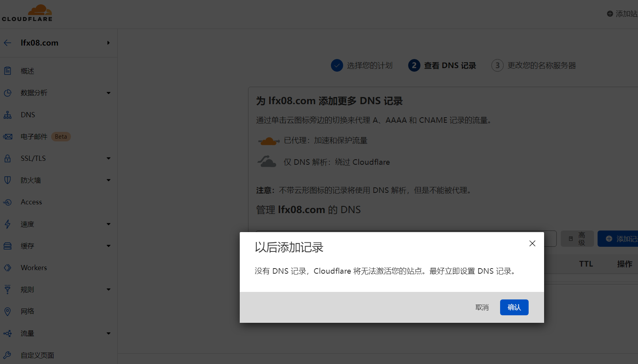Click the 添加站点 button in the header

coord(622,14)
